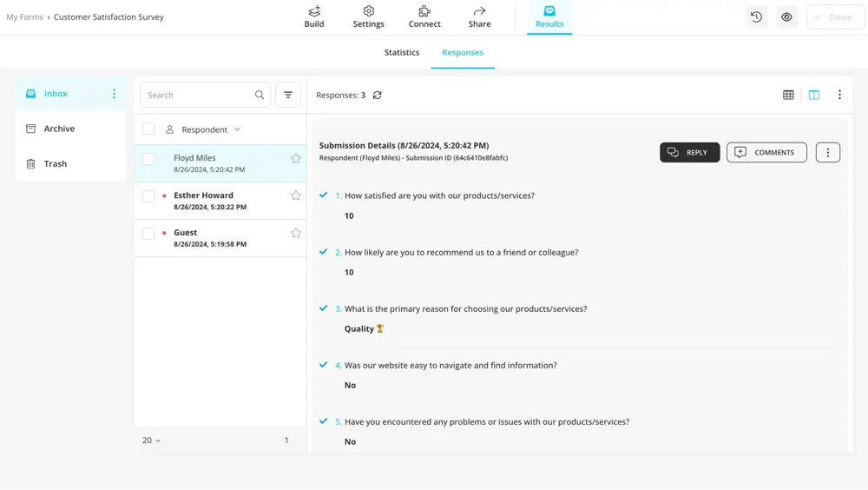Click the preview eye icon
The height and width of the screenshot is (490, 868).
point(786,17)
